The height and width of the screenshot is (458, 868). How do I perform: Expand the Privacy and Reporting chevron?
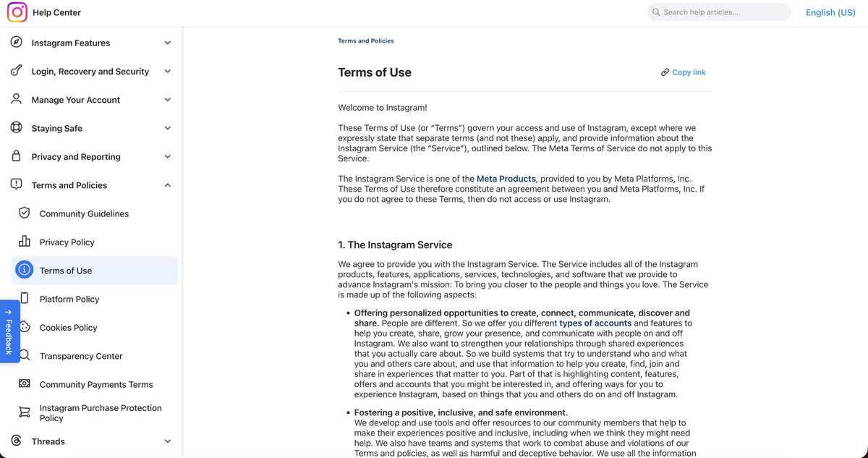[x=168, y=156]
